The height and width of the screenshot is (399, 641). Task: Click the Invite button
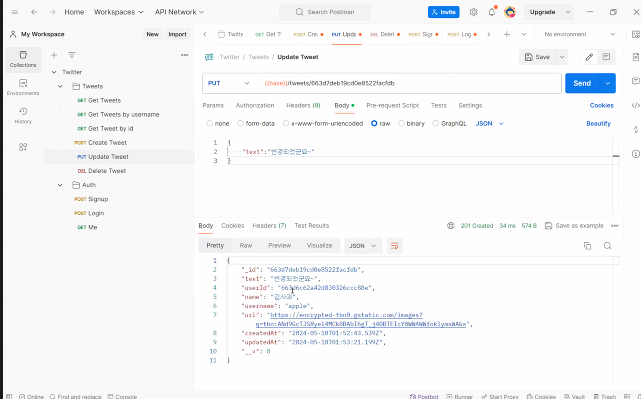point(444,12)
